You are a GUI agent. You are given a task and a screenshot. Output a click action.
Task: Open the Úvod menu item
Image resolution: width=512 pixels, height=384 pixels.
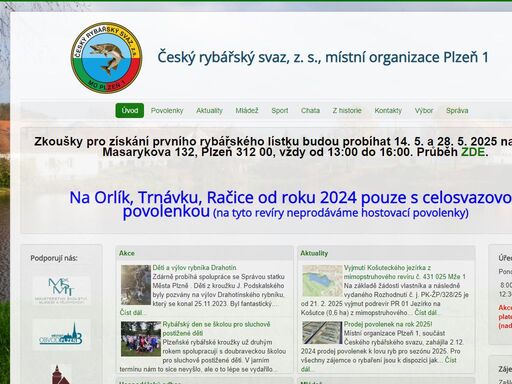coord(130,110)
